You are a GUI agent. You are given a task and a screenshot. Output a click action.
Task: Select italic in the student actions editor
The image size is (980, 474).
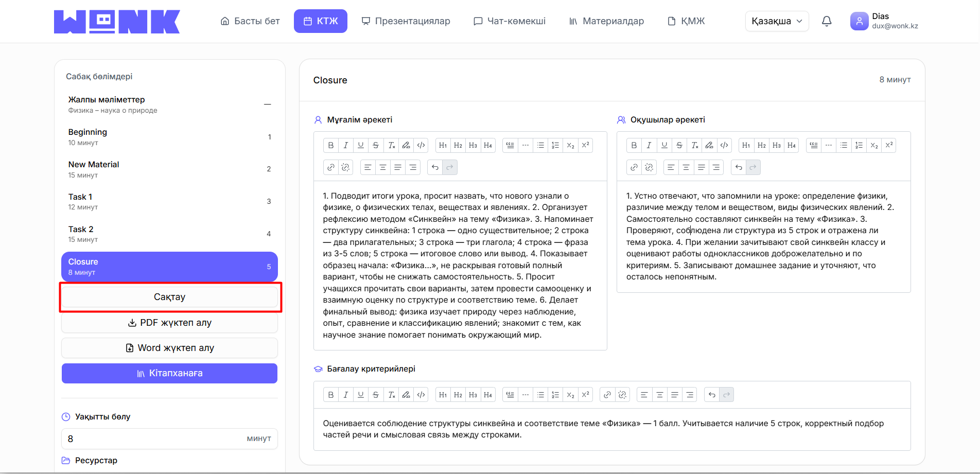pos(649,145)
